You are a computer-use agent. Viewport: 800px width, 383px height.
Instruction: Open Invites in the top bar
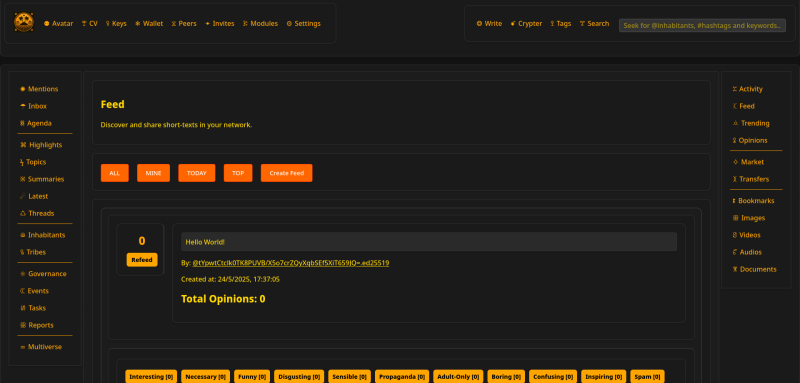(219, 23)
